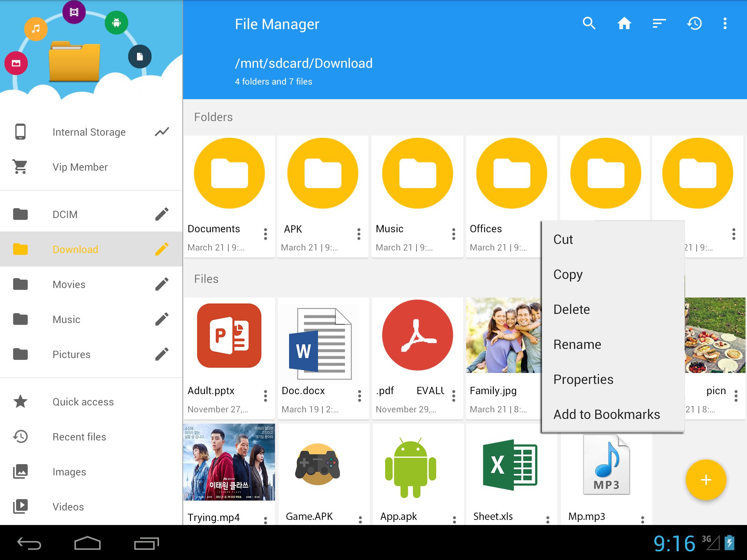This screenshot has height=560, width=747.
Task: Open Internal Storage in the sidebar
Action: 91,132
